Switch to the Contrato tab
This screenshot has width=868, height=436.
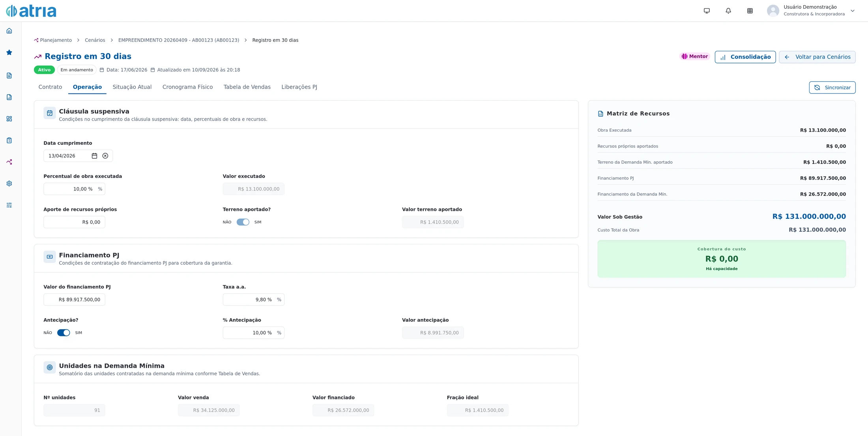pyautogui.click(x=50, y=87)
